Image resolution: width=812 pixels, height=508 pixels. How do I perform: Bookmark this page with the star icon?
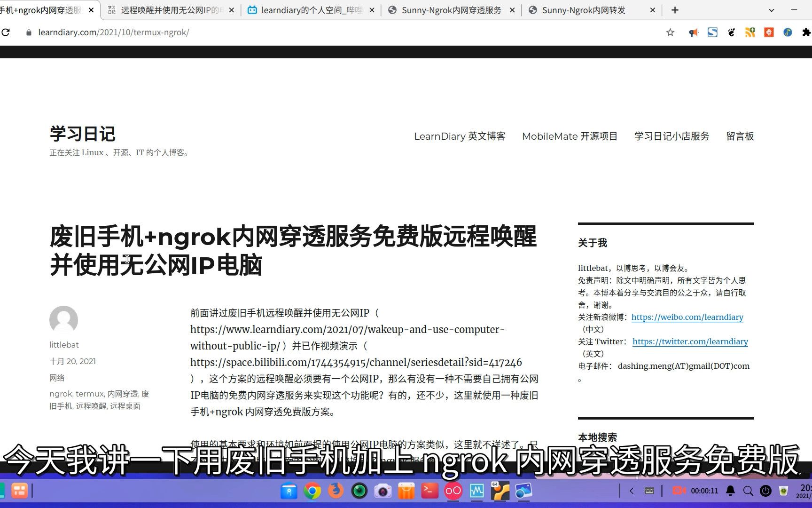671,32
